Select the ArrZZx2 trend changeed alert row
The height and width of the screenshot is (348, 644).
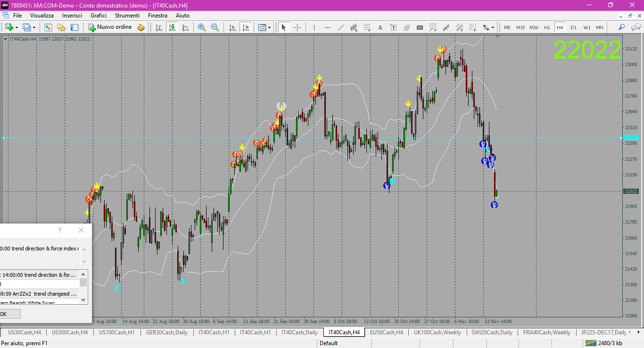tap(40, 294)
